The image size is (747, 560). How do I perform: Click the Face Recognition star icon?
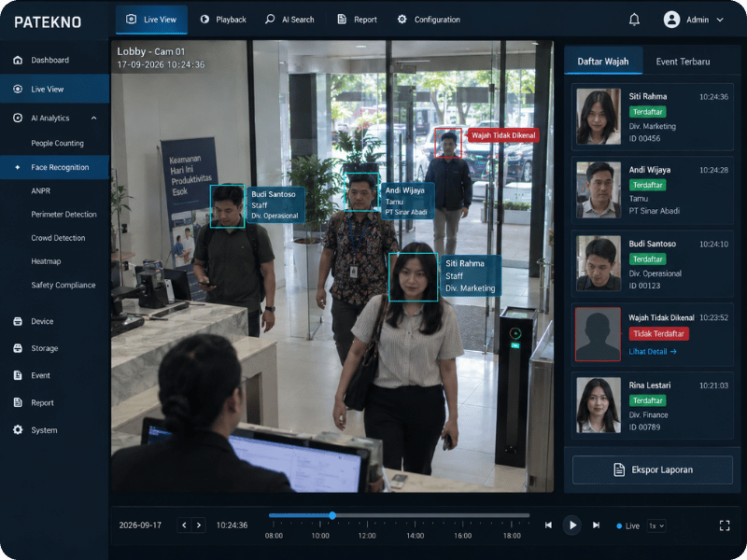click(18, 167)
